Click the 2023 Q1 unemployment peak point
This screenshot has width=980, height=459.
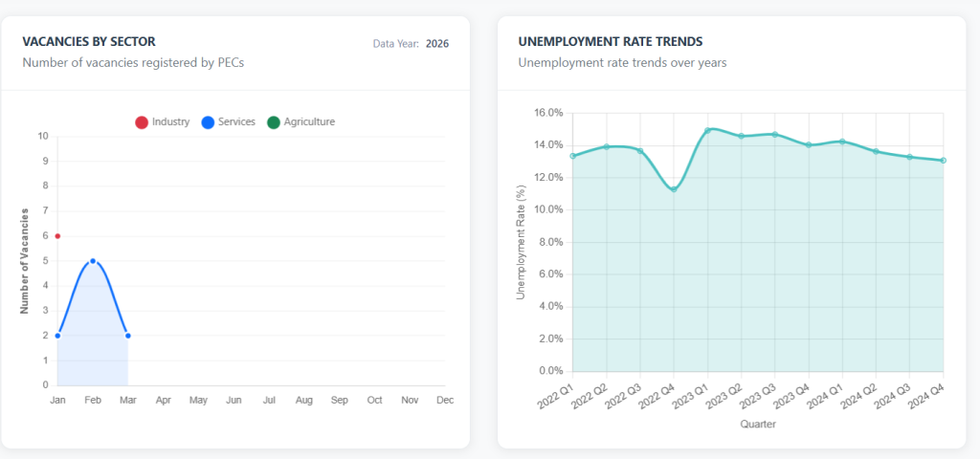(708, 130)
